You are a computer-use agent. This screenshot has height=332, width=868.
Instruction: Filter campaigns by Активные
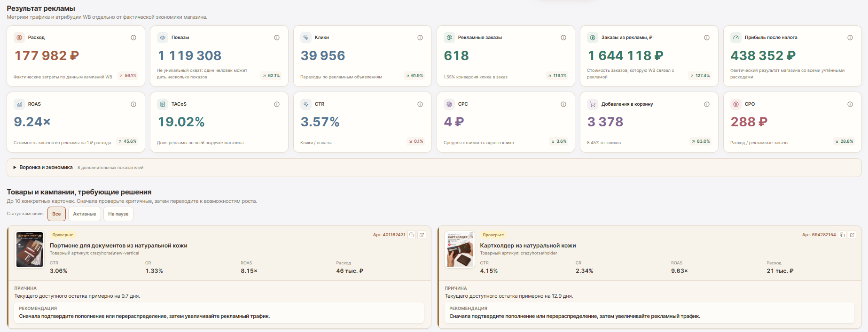pyautogui.click(x=85, y=214)
